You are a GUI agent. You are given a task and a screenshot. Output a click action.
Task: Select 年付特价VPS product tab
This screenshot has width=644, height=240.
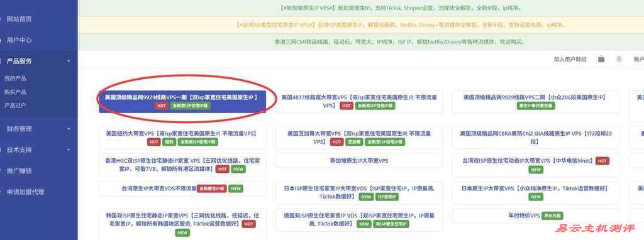[536, 215]
